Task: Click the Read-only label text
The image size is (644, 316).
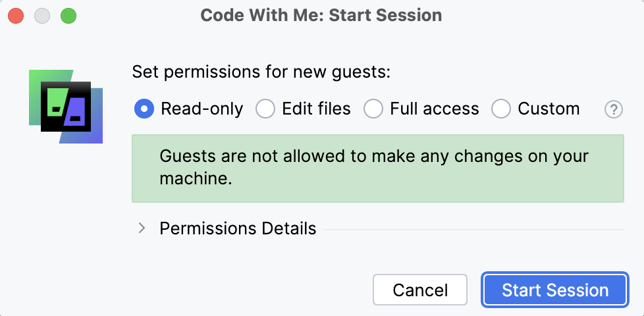Action: coord(201,109)
